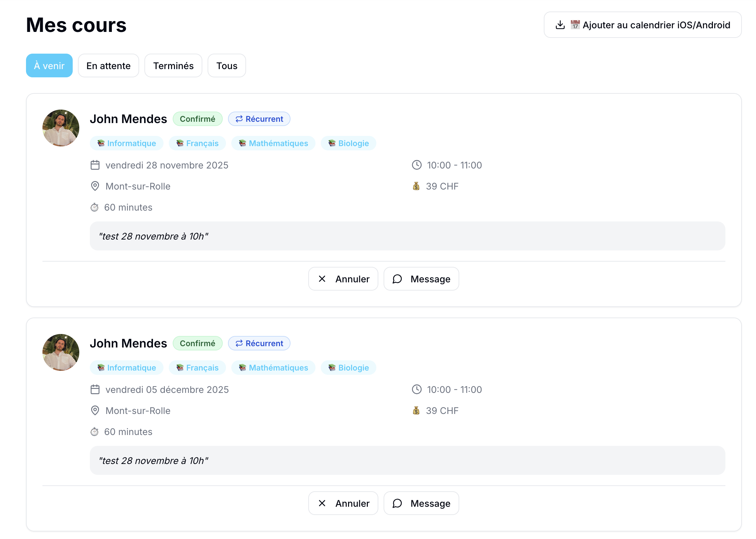Click stopwatch icon in the 05 décembre card
Viewport: 756px width, 539px height.
pos(94,432)
